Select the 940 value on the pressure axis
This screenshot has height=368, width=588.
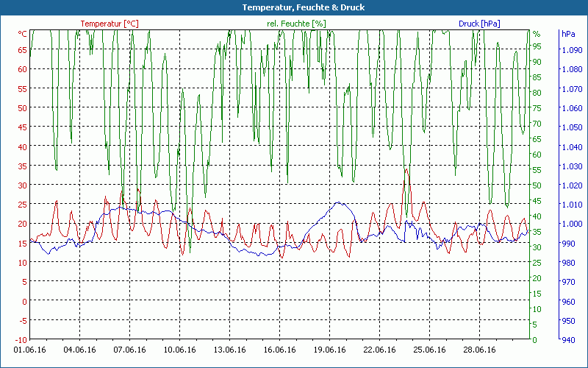(x=569, y=339)
